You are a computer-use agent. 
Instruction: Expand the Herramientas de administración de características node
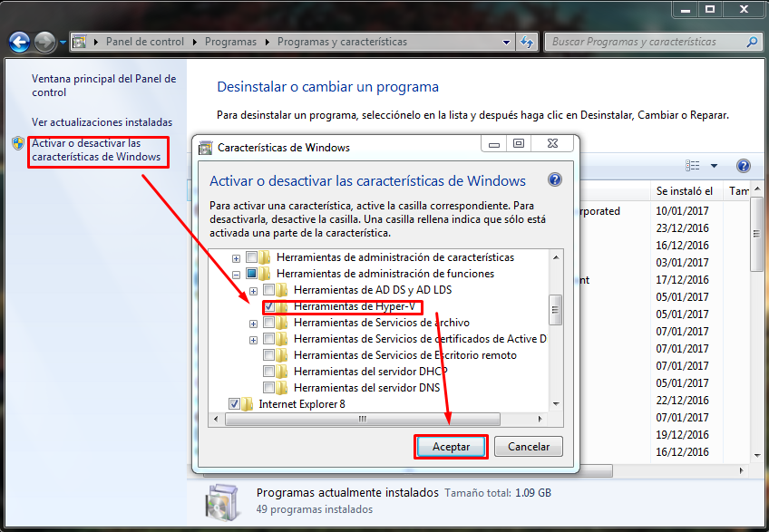click(236, 258)
